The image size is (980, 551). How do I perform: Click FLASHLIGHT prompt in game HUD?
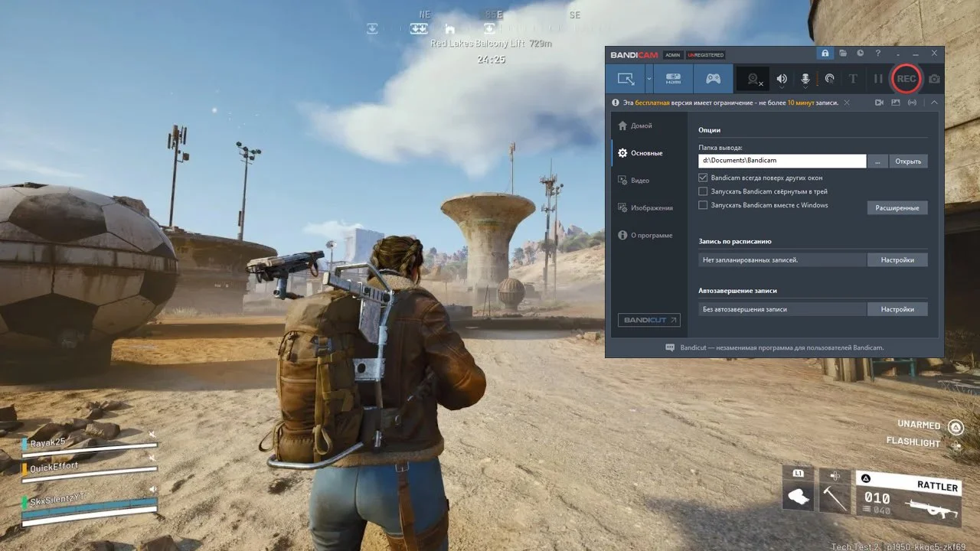(x=913, y=442)
